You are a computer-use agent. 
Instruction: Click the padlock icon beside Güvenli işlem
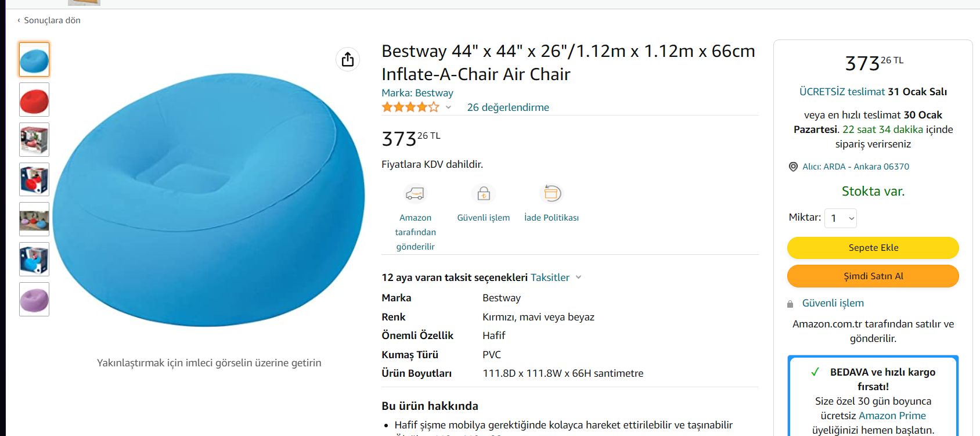790,304
